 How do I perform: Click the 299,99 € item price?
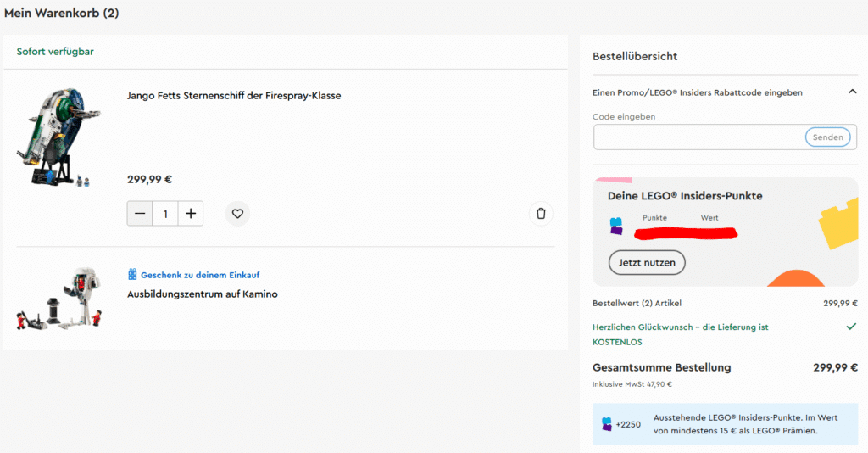(x=149, y=180)
